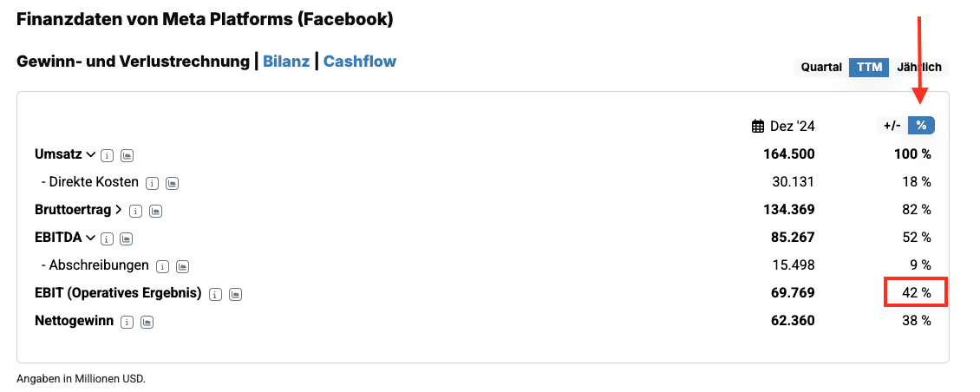
Task: Click the chart icon beside Direkte Kosten
Action: (172, 183)
